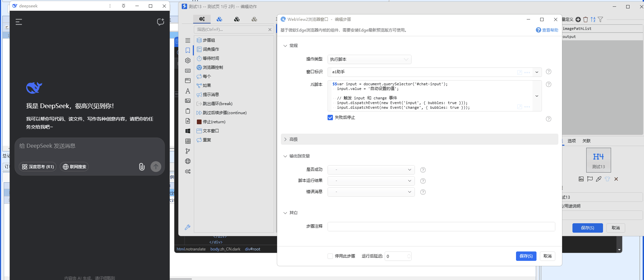644x280 pixels.
Task: Focus the 步骤注释 input field
Action: point(441,227)
